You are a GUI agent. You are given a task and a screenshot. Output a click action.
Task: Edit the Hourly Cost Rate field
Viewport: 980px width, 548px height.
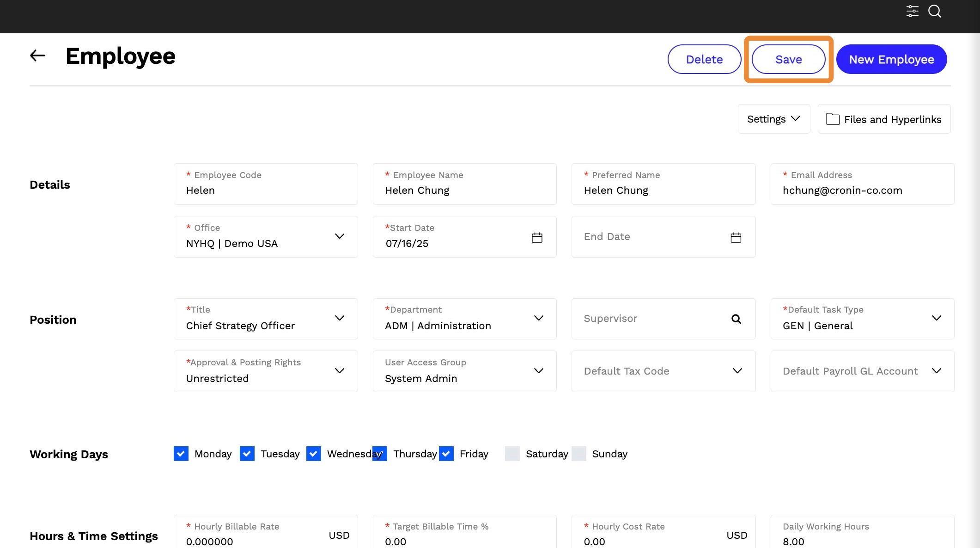coord(663,532)
